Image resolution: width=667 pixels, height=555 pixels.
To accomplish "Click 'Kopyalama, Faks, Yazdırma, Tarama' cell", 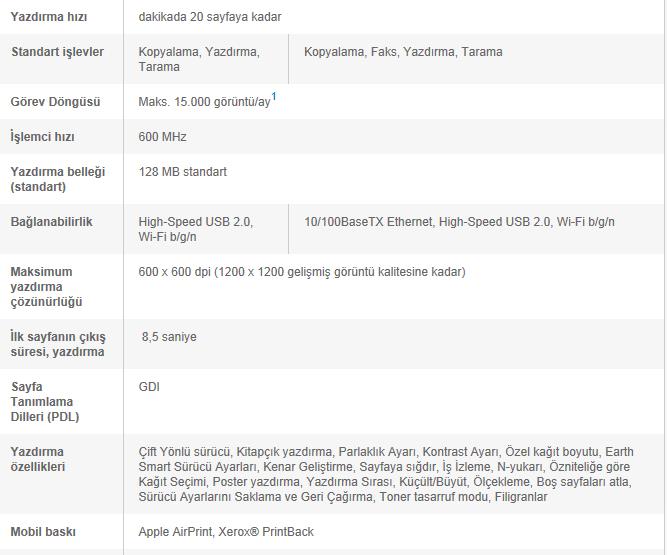I will [x=403, y=52].
